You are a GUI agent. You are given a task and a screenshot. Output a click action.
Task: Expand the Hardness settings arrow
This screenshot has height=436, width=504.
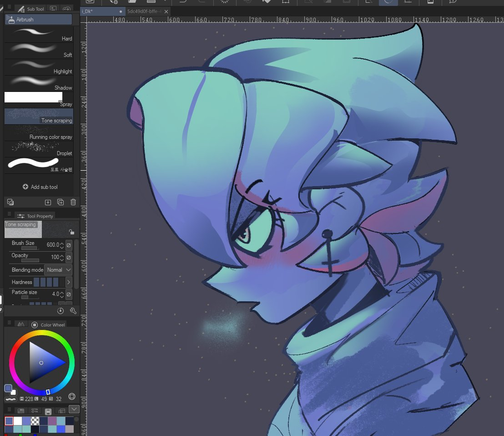click(69, 282)
